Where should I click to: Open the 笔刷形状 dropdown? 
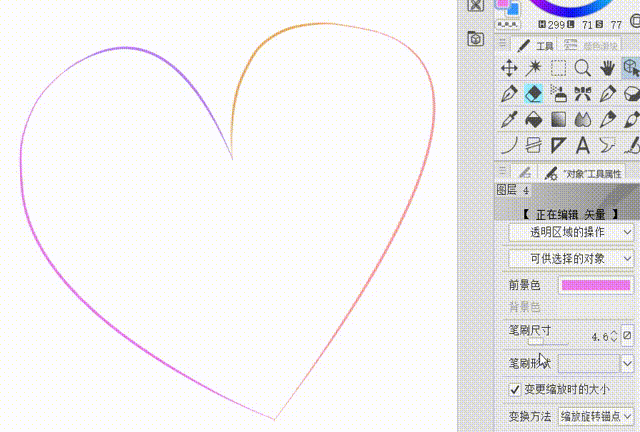point(596,363)
